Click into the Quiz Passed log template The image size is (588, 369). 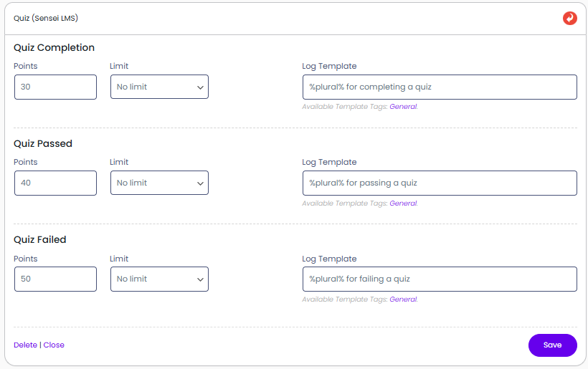439,183
